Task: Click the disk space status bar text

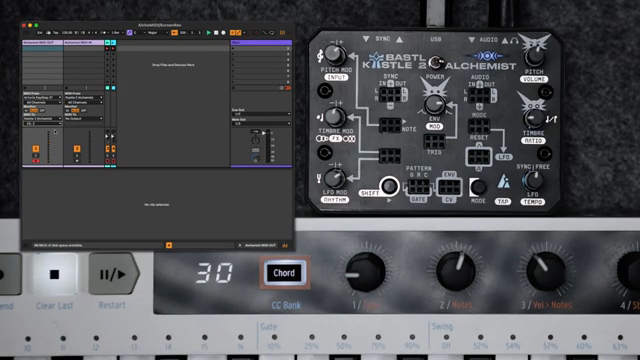Action: [58, 245]
